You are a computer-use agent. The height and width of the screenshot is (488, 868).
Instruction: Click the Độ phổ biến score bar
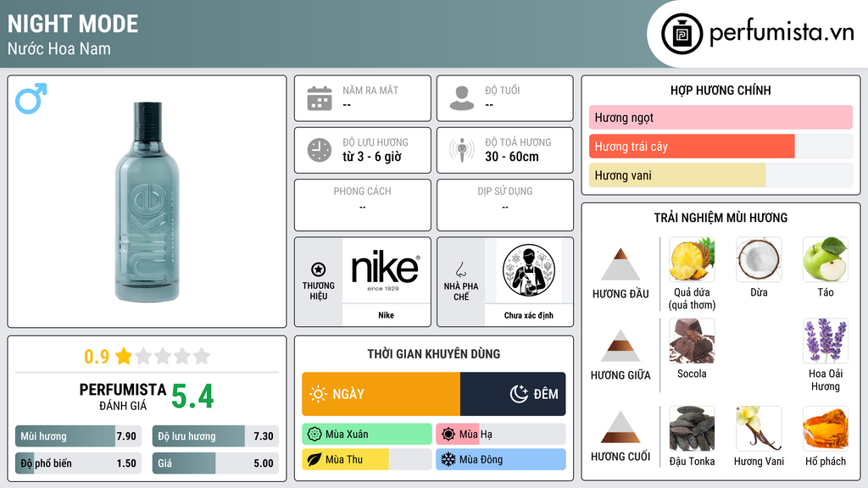pyautogui.click(x=79, y=463)
